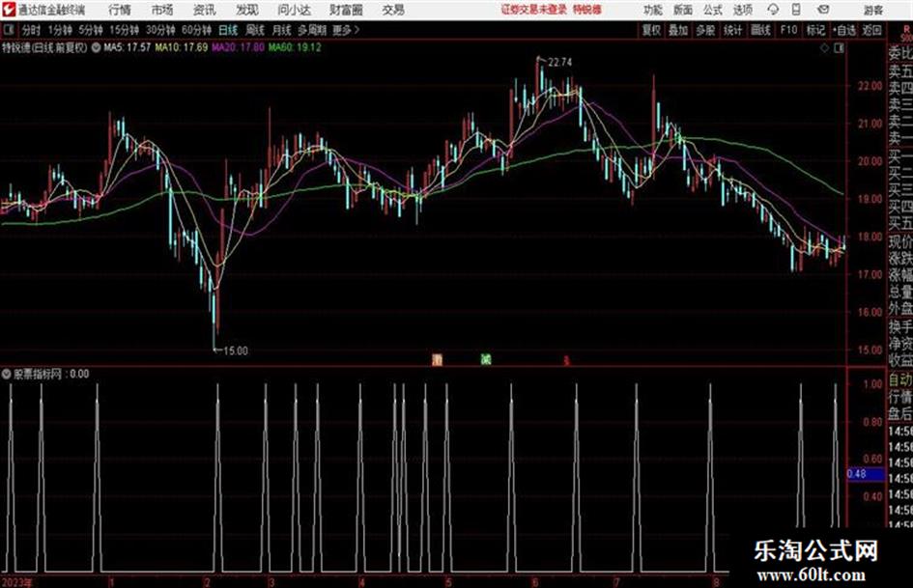Click the 统计 statistics button
This screenshot has width=913, height=588.
pyautogui.click(x=732, y=30)
